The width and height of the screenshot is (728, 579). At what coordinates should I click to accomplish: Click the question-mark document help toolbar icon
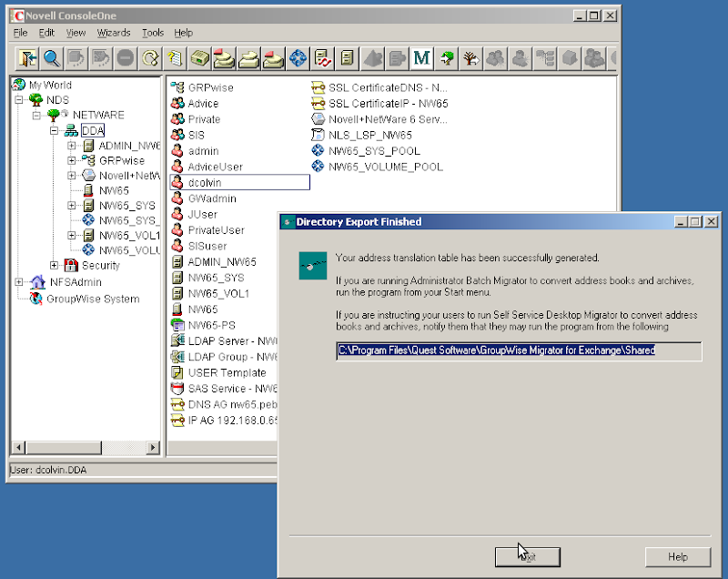pyautogui.click(x=175, y=58)
